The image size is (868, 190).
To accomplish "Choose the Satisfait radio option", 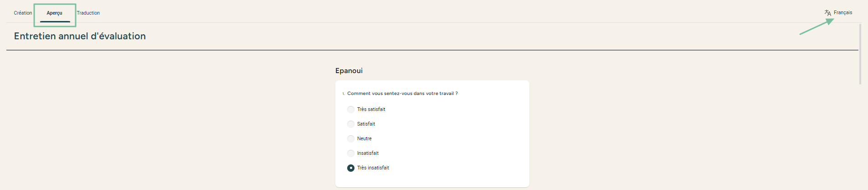I will (351, 124).
